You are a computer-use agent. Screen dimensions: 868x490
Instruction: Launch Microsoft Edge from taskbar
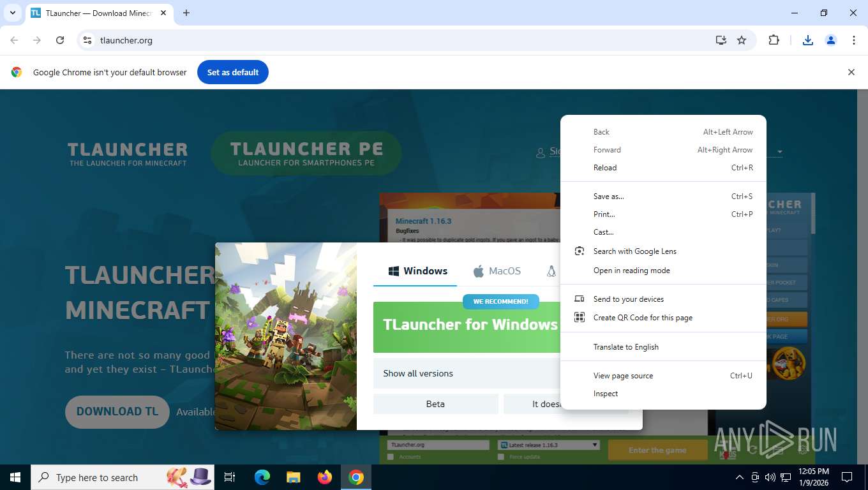[262, 477]
